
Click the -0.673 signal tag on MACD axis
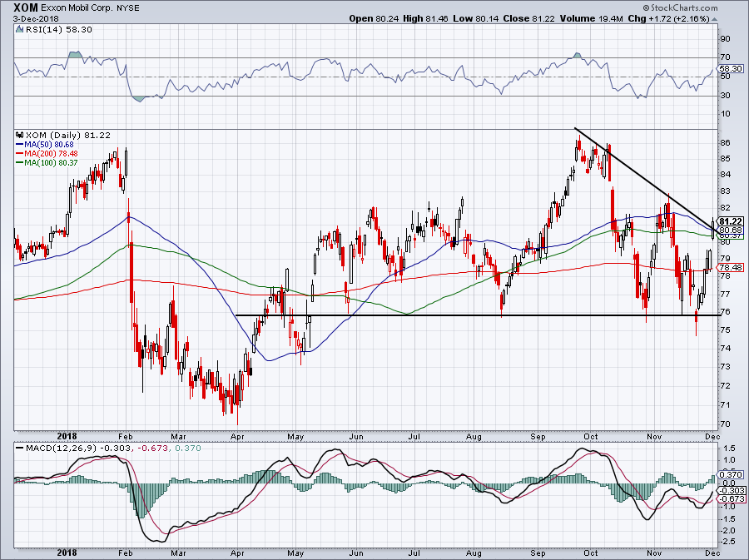coord(731,499)
